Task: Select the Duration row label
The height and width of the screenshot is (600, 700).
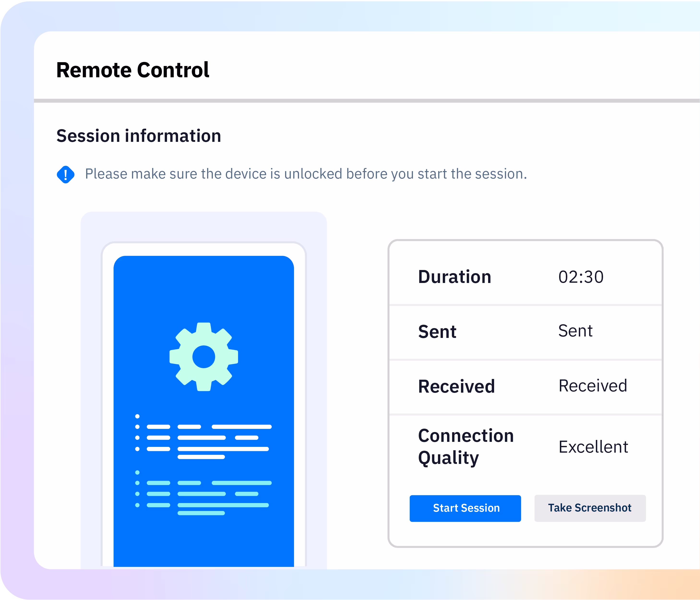Action: coord(455,277)
